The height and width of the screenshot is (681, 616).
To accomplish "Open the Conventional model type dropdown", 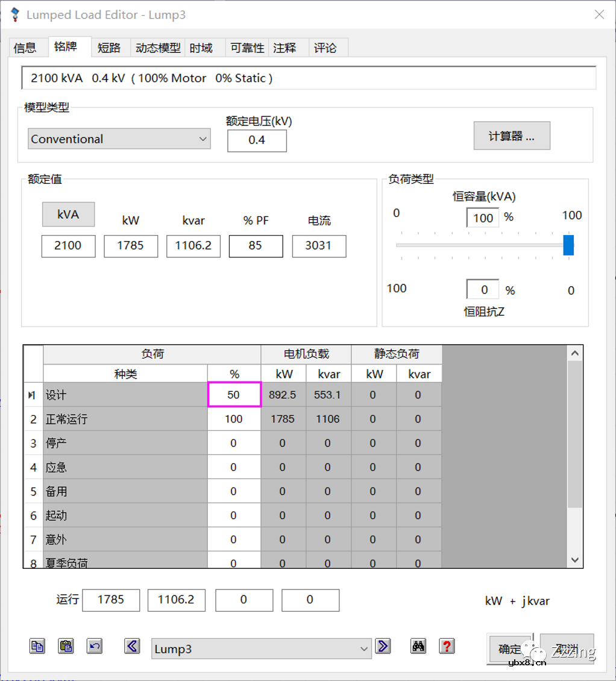I will [204, 139].
